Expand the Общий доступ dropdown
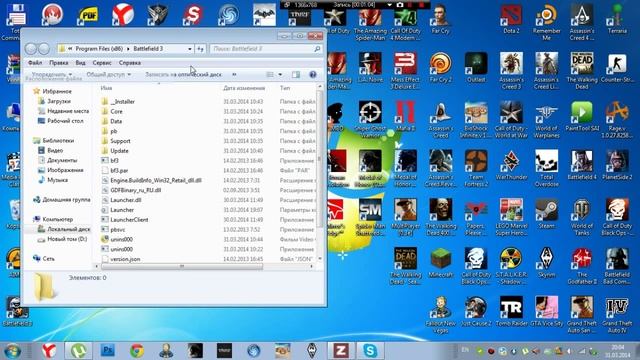 [x=109, y=74]
